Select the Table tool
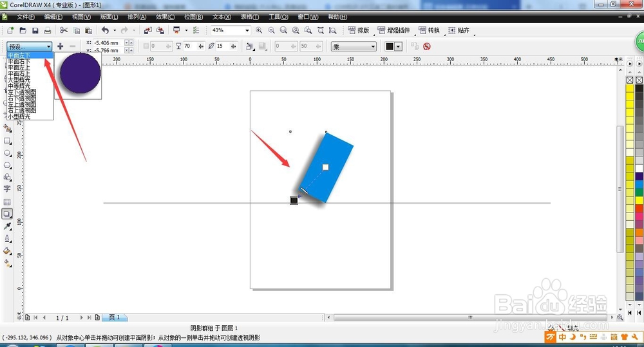This screenshot has width=644, height=347. click(7, 202)
